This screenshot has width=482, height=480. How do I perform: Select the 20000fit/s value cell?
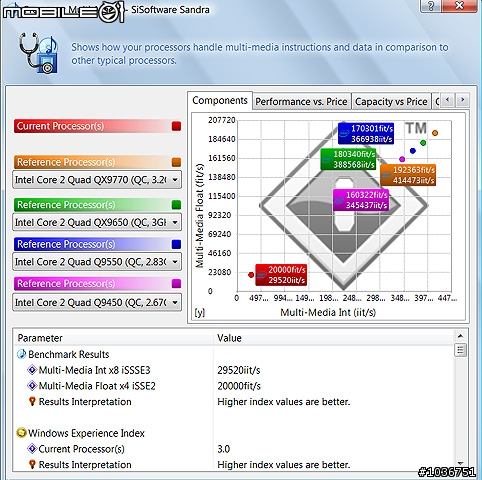coord(239,386)
